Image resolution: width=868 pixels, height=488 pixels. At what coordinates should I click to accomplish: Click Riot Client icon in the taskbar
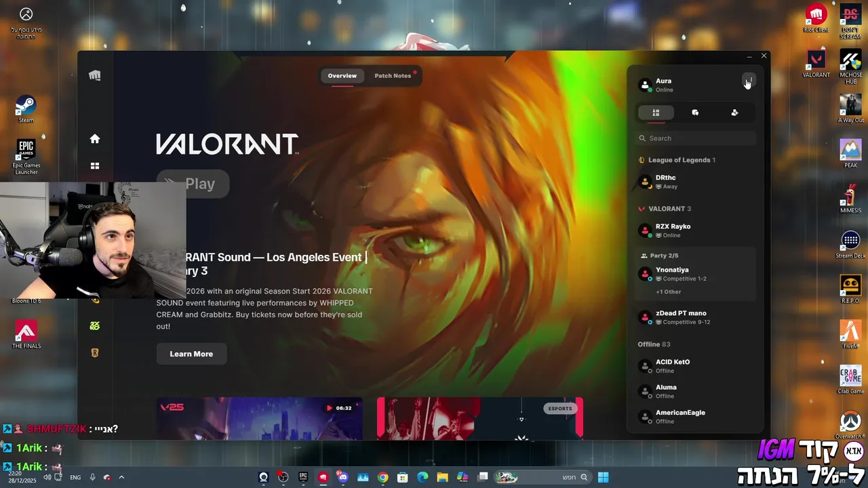click(x=323, y=477)
